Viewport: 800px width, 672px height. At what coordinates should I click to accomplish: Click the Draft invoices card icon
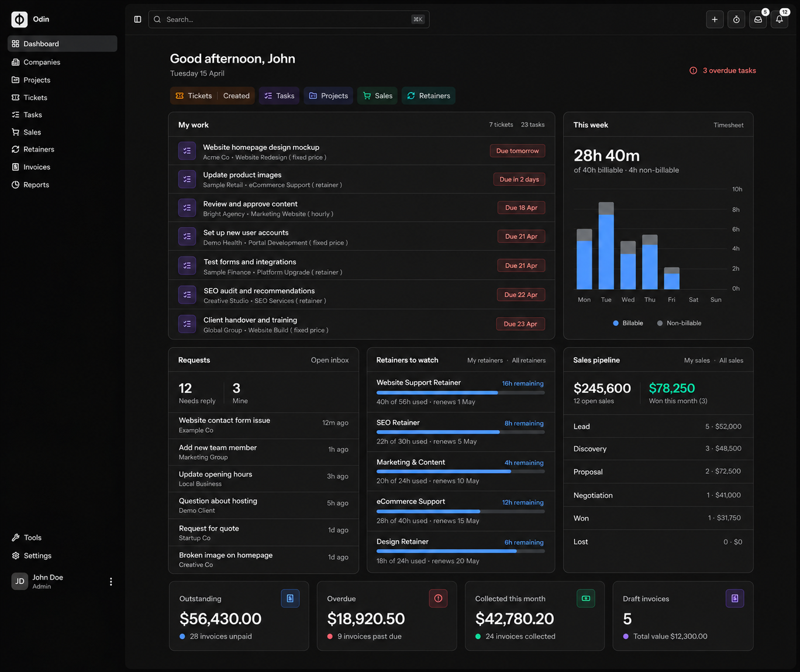(x=735, y=598)
